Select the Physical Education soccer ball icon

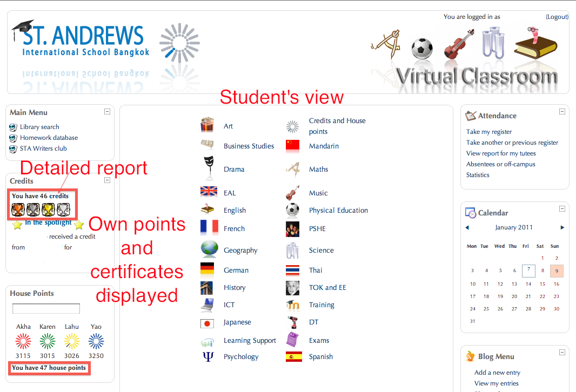(x=292, y=210)
